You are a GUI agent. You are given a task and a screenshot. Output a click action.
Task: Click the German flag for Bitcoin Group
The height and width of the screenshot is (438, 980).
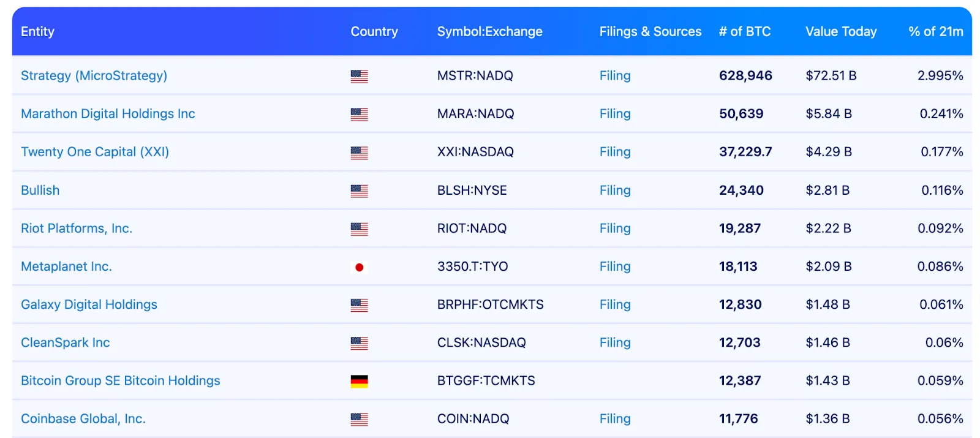point(359,381)
